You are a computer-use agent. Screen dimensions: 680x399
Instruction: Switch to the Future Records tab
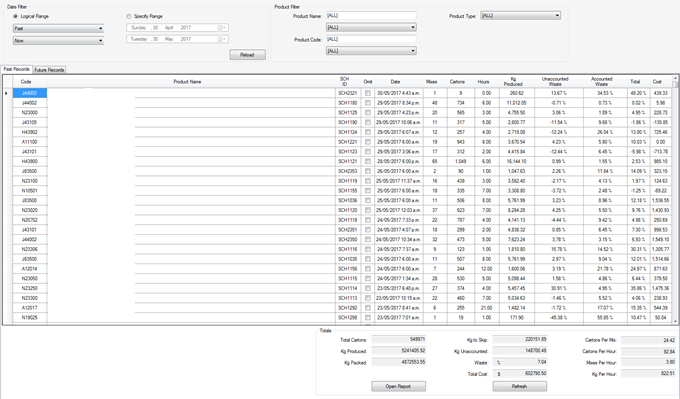coord(49,70)
